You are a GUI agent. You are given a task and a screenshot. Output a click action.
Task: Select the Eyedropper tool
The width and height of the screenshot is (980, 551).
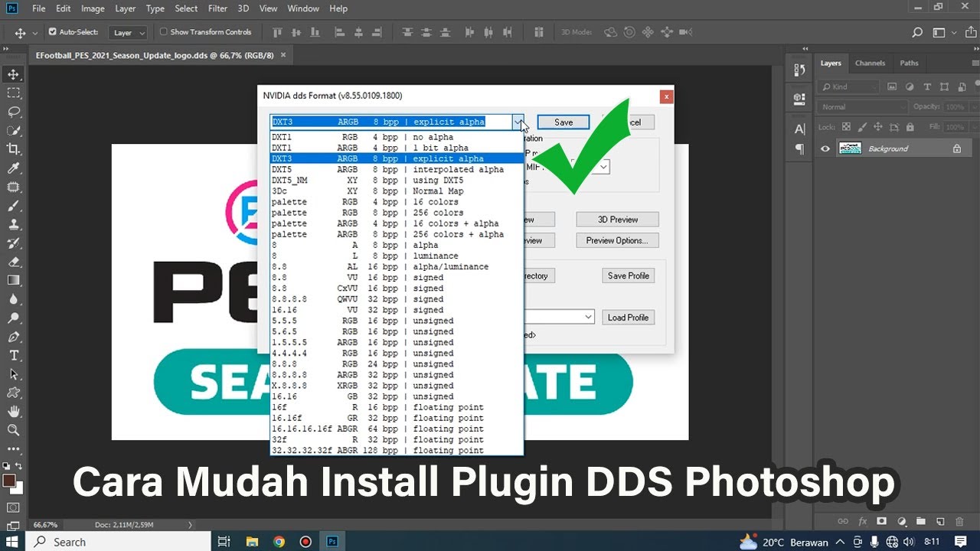(13, 168)
